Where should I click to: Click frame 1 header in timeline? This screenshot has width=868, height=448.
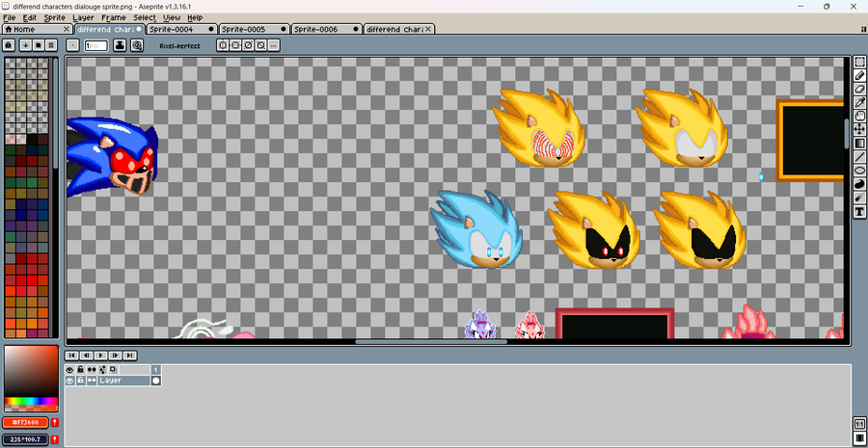coord(156,369)
